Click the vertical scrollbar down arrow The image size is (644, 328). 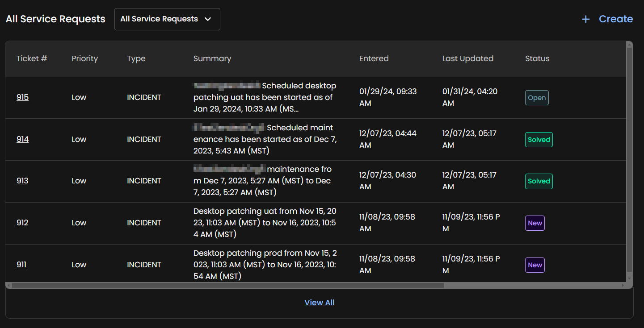[630, 278]
